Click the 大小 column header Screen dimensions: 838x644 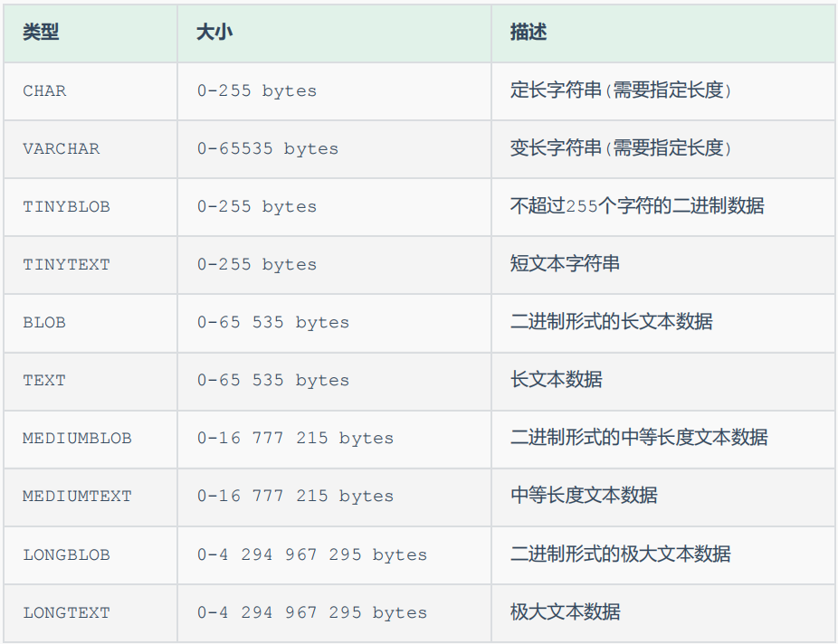(x=214, y=33)
